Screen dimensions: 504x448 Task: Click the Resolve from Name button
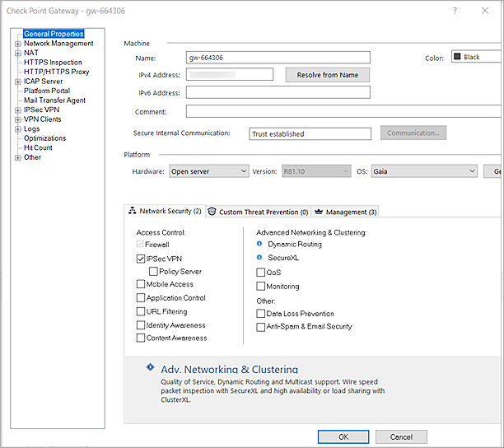(327, 75)
